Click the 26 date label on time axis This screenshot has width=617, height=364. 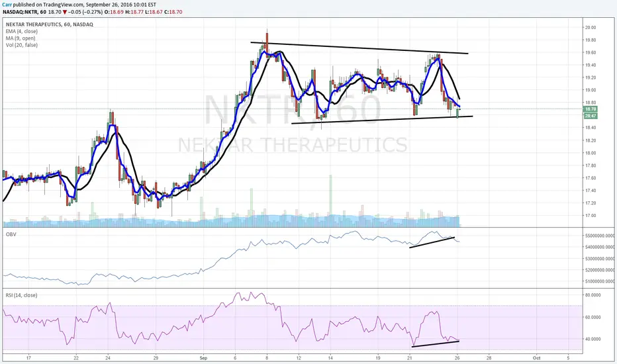(x=457, y=358)
